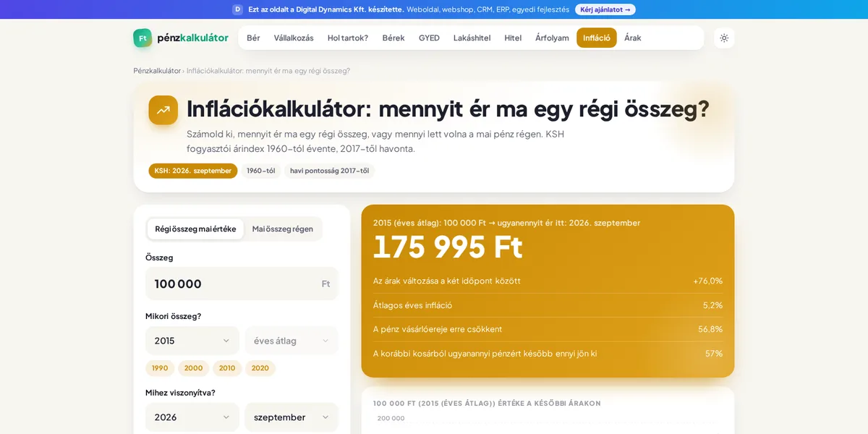Click the Inflációkalkulátor main heading

click(448, 109)
